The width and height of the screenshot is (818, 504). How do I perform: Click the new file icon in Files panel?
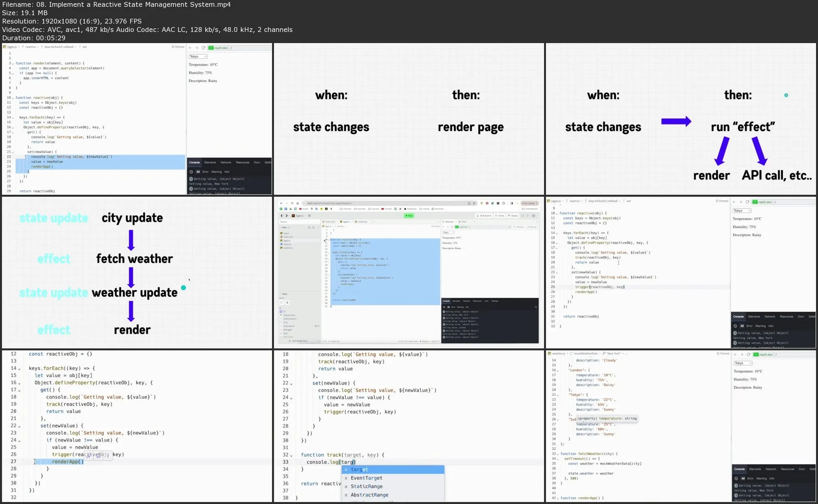coord(309,227)
